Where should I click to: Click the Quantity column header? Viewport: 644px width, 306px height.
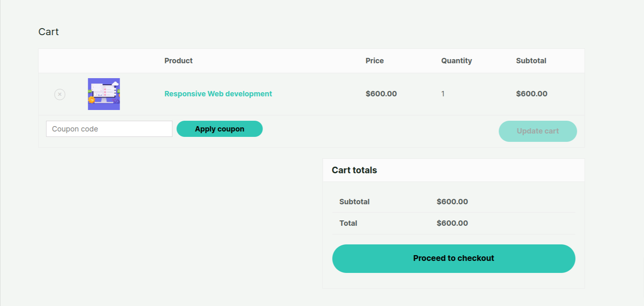coord(456,60)
